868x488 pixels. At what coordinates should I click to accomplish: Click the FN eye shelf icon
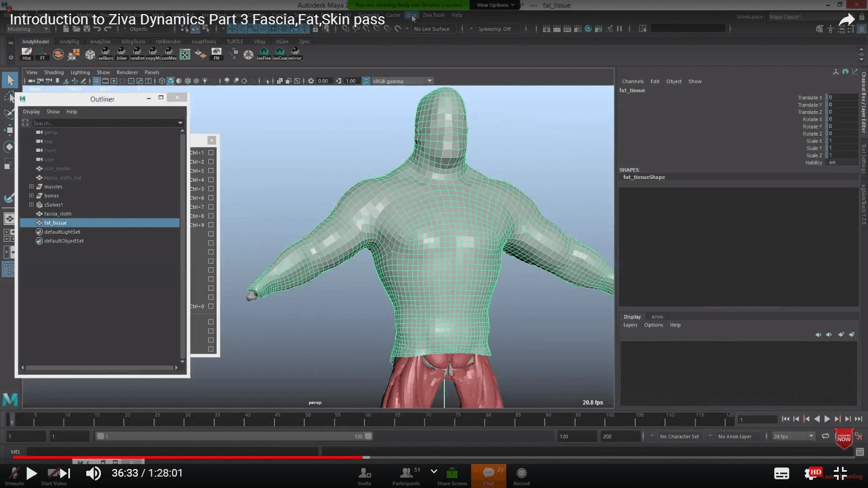click(216, 53)
